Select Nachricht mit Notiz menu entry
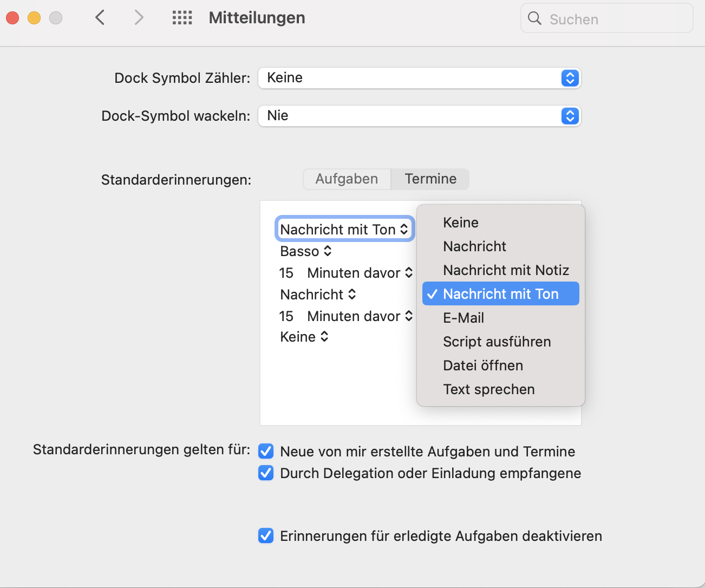Viewport: 705px width, 588px height. 506,270
